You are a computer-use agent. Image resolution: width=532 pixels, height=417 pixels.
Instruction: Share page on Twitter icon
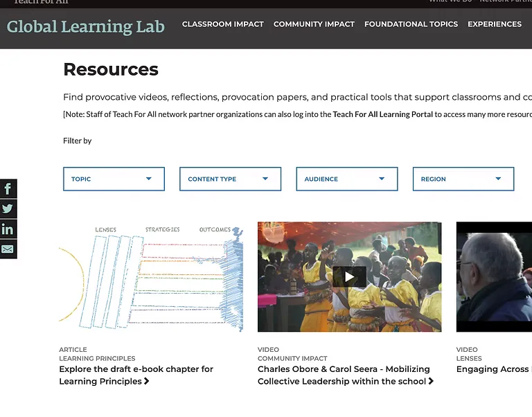(8, 208)
